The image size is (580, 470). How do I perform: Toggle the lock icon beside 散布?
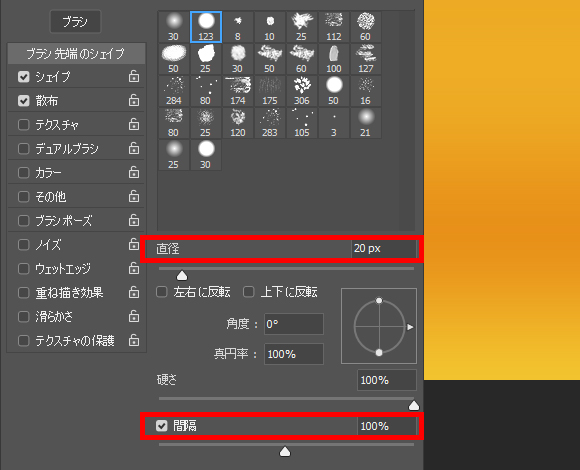(134, 101)
